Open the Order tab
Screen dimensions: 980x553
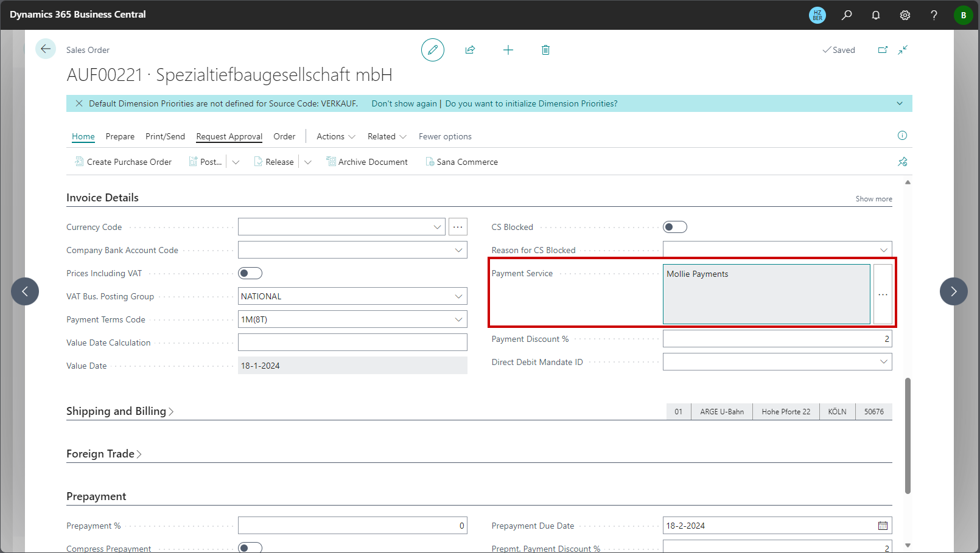click(x=284, y=136)
